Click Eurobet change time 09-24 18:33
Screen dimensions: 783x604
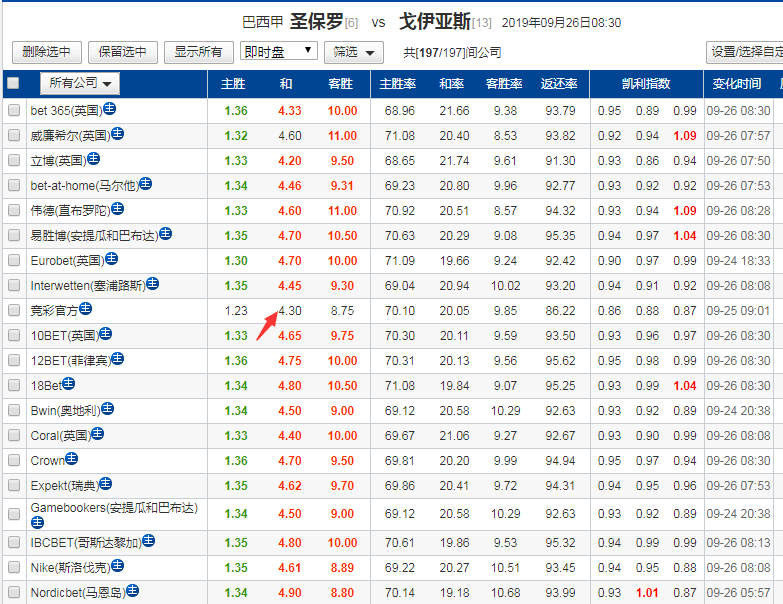click(x=738, y=260)
